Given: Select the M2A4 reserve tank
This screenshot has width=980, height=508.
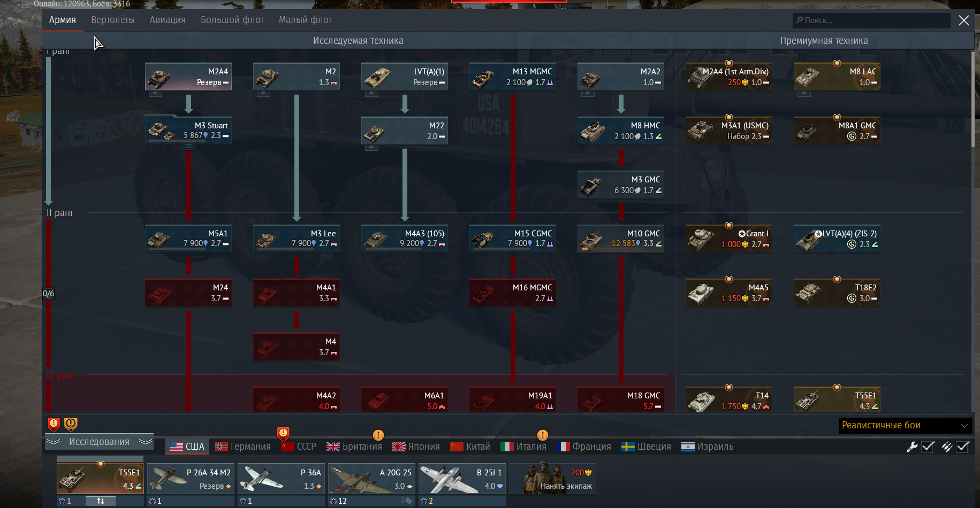Looking at the screenshot, I should (x=188, y=76).
